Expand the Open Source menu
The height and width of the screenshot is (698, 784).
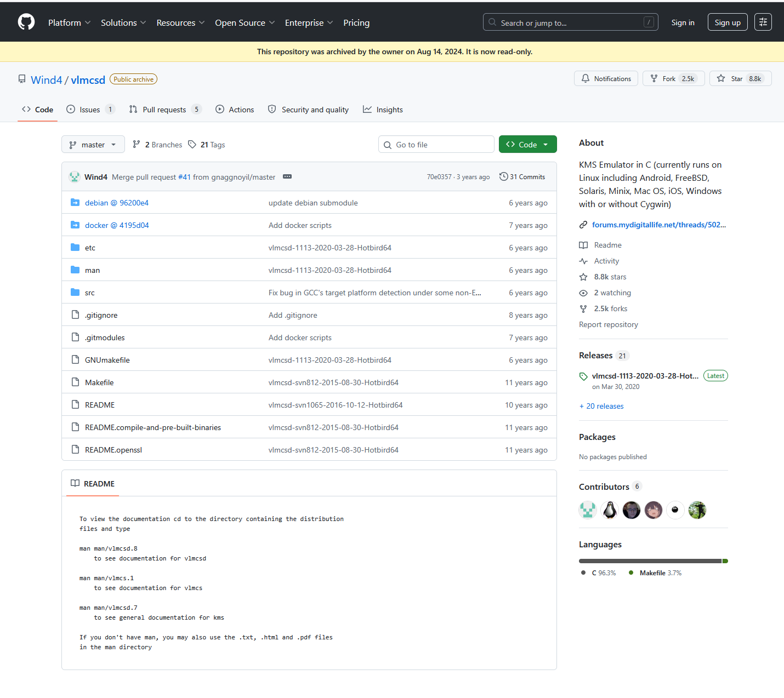point(245,22)
